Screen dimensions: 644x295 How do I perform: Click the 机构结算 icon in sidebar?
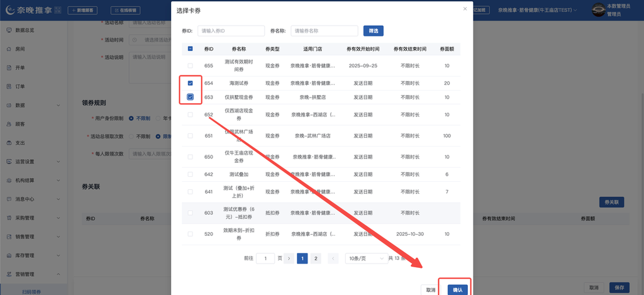(9, 181)
